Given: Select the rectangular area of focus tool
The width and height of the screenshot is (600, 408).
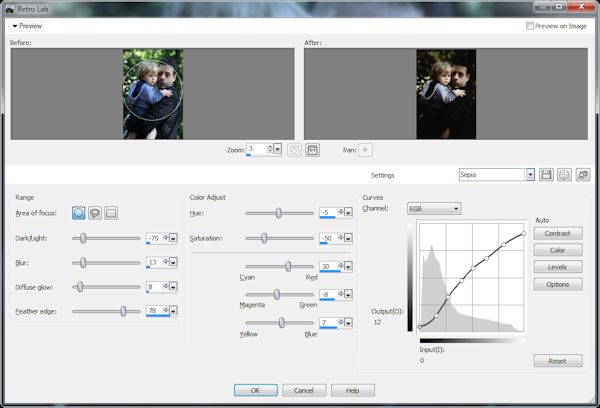Looking at the screenshot, I should (111, 212).
